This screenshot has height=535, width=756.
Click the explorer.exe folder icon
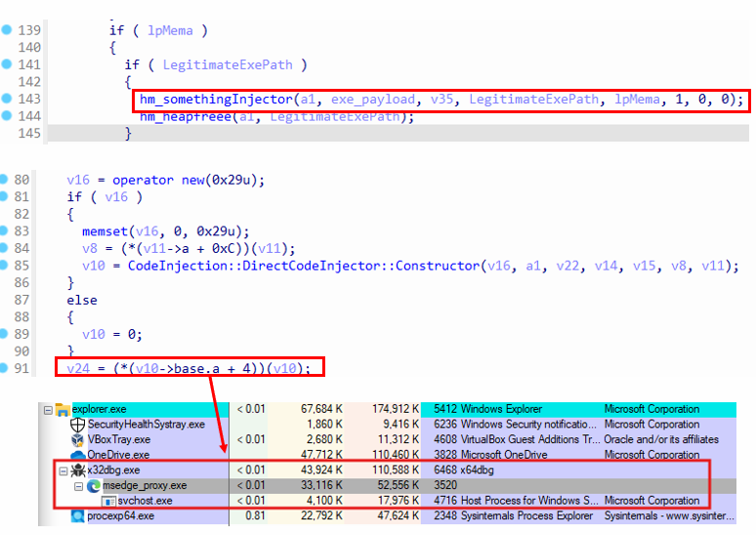pos(63,410)
